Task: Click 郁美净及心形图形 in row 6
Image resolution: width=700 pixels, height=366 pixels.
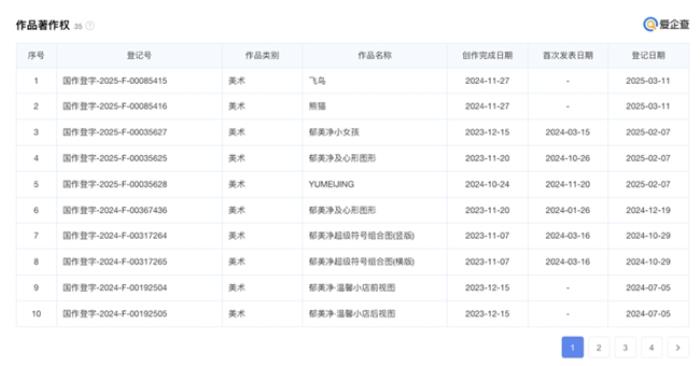Action: click(342, 210)
